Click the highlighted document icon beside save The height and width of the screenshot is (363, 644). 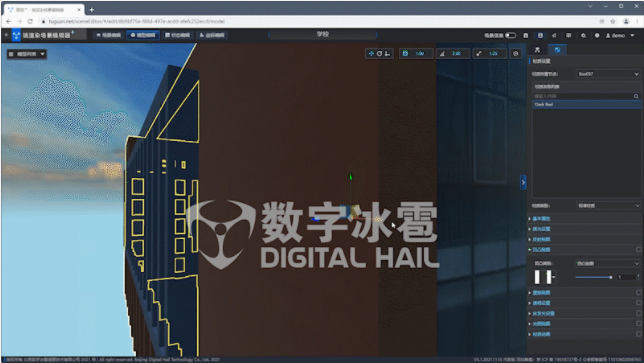540,36
